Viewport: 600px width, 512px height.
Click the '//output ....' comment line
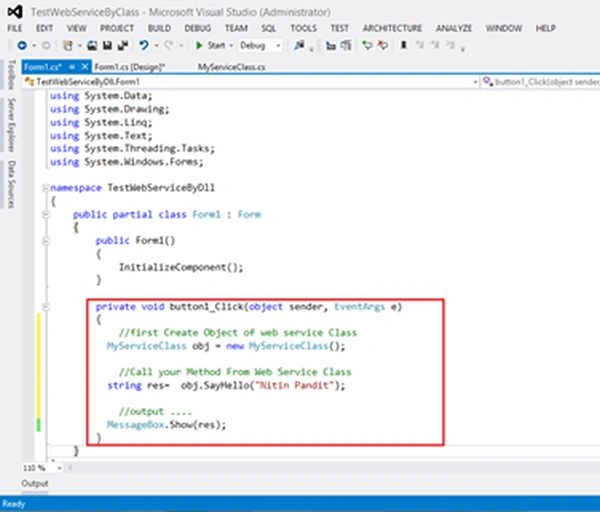(x=155, y=412)
